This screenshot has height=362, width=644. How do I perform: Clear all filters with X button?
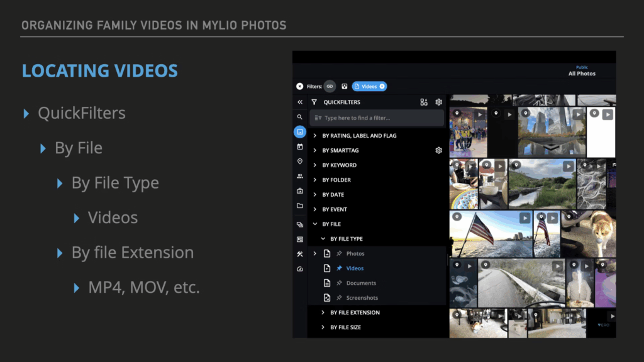click(x=300, y=86)
